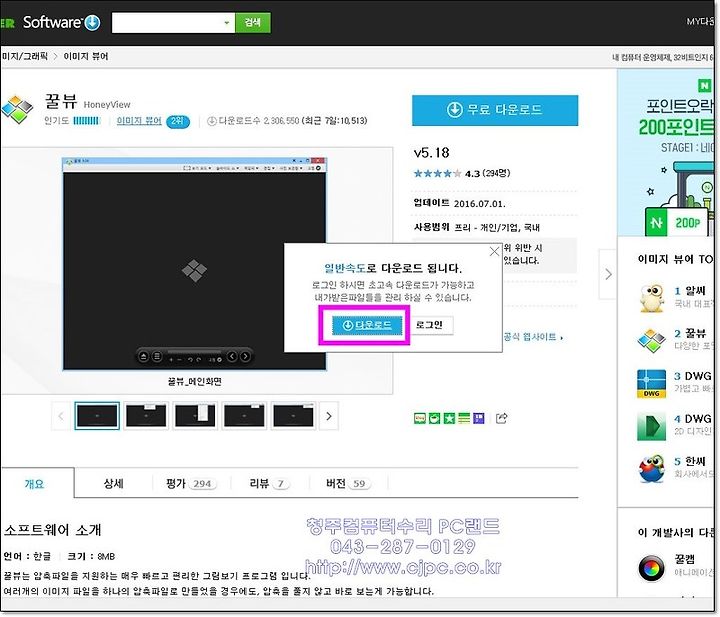The image size is (720, 617).
Task: Show previous screenshot thumbnails arrow
Action: tap(61, 416)
